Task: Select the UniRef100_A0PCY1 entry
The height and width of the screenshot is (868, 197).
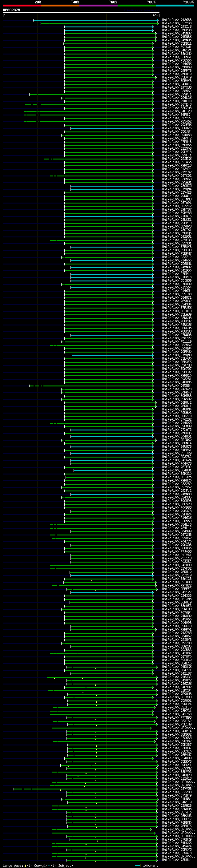Action: tap(177, 765)
